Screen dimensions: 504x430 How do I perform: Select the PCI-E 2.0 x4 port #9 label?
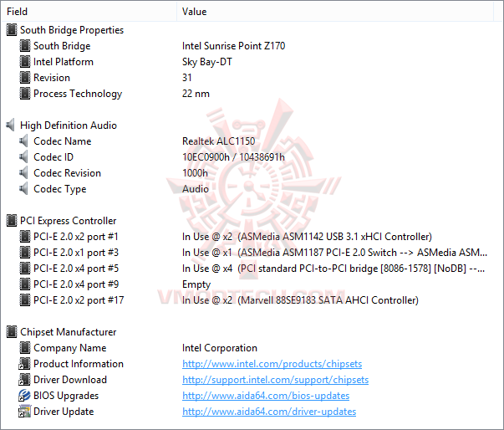[x=76, y=284]
